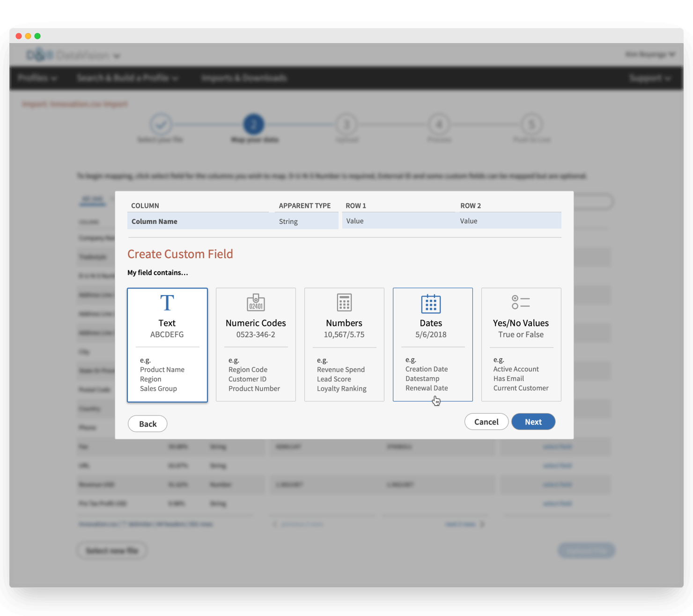Click the Numbers calculator icon
Image resolution: width=693 pixels, height=616 pixels.
[x=344, y=304]
